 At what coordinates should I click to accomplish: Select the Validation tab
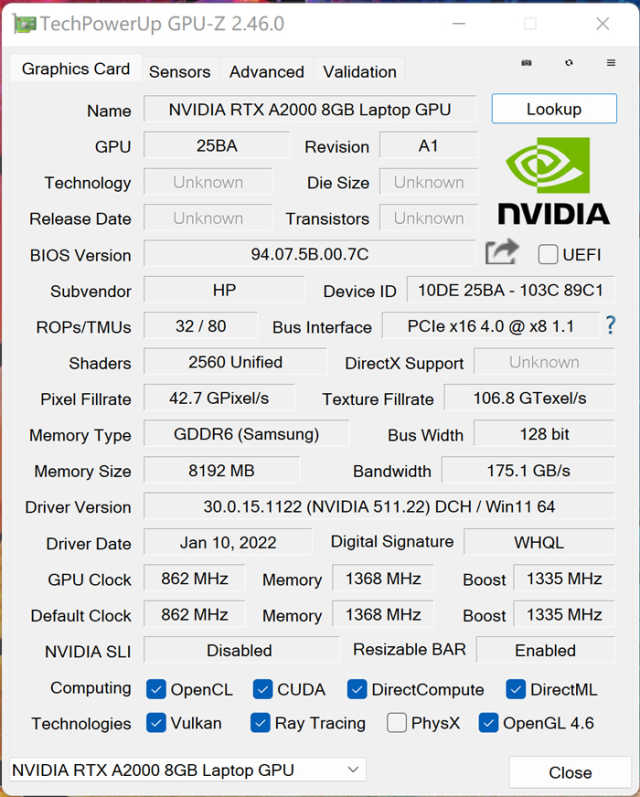(360, 71)
